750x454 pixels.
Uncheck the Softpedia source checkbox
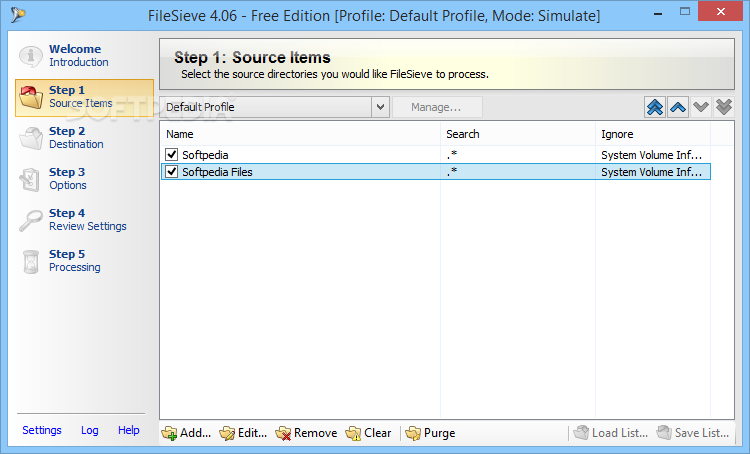pyautogui.click(x=172, y=155)
